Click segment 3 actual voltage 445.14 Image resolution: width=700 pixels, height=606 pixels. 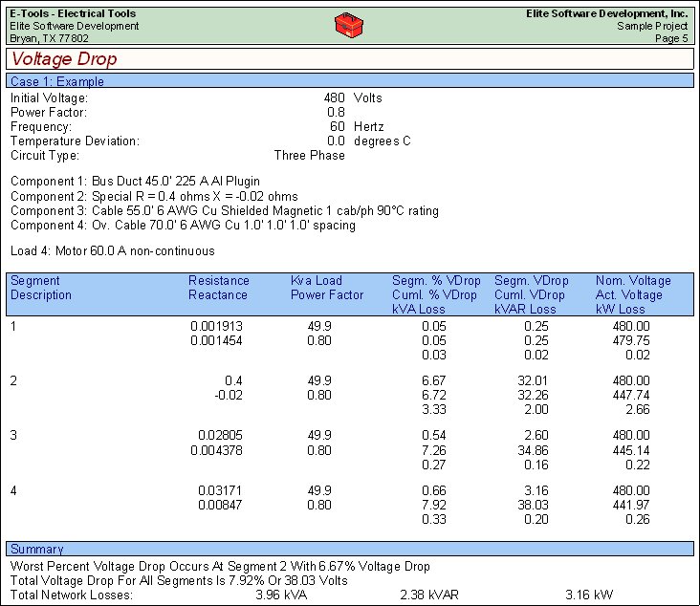coord(631,450)
